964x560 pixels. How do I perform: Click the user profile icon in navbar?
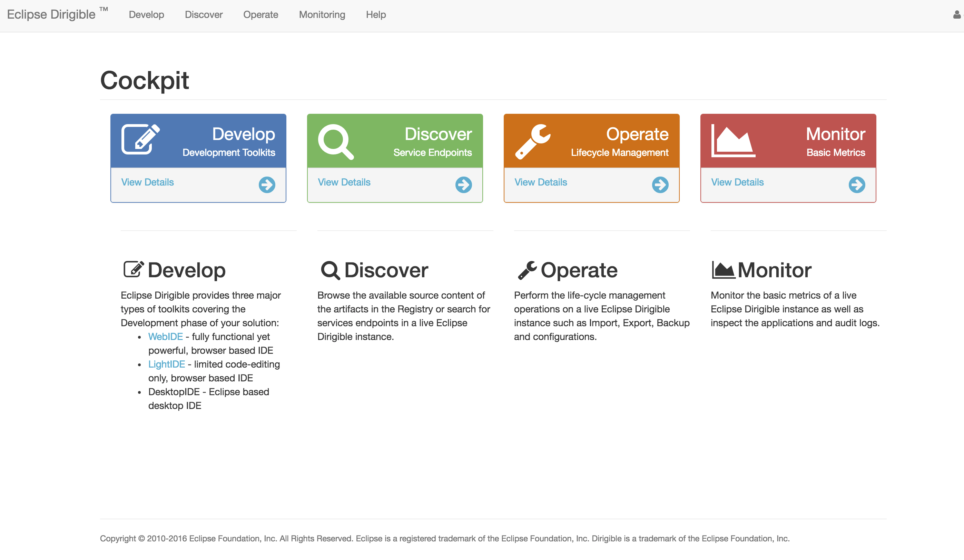click(957, 14)
